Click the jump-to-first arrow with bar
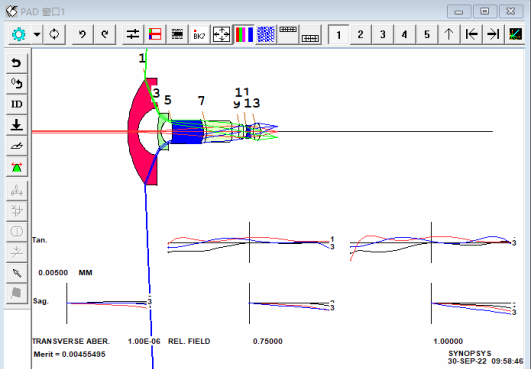This screenshot has width=531, height=370. 471,35
